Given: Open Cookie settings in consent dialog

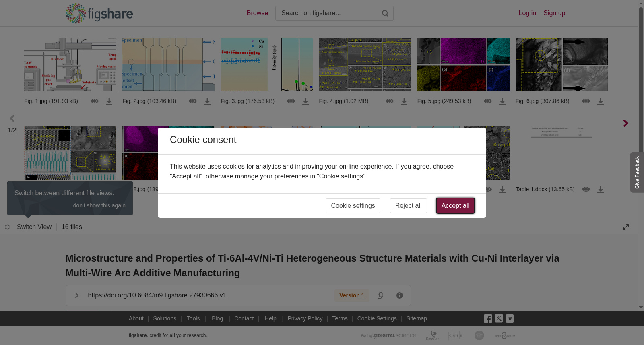Looking at the screenshot, I should 353,206.
